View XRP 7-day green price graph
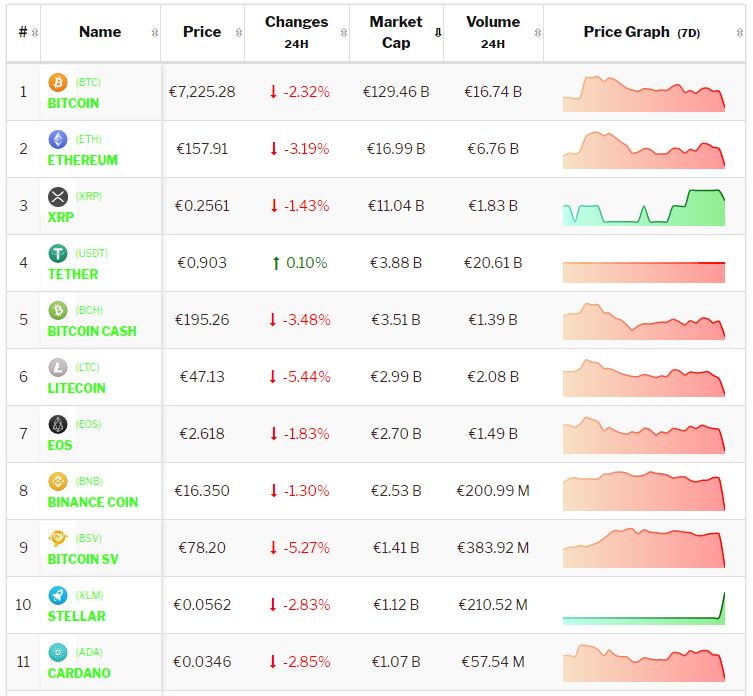The height and width of the screenshot is (696, 753). [x=644, y=206]
